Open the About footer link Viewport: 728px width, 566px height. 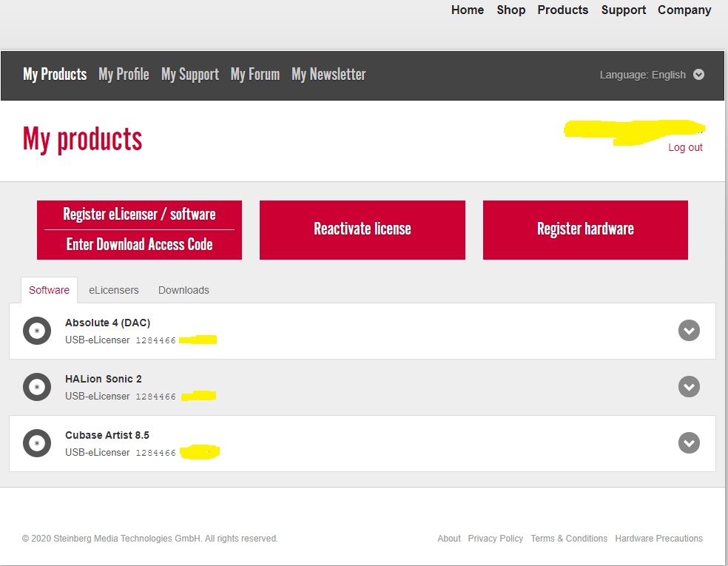point(449,539)
